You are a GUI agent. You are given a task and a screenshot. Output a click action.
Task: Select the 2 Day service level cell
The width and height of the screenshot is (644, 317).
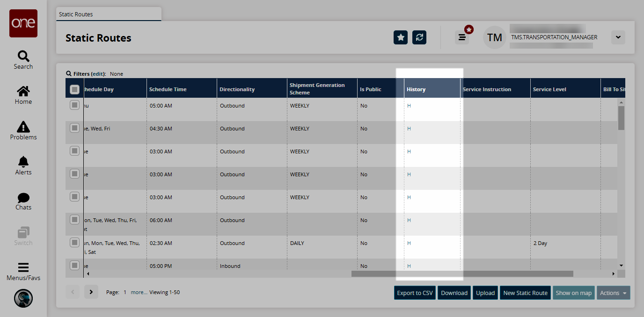point(565,247)
